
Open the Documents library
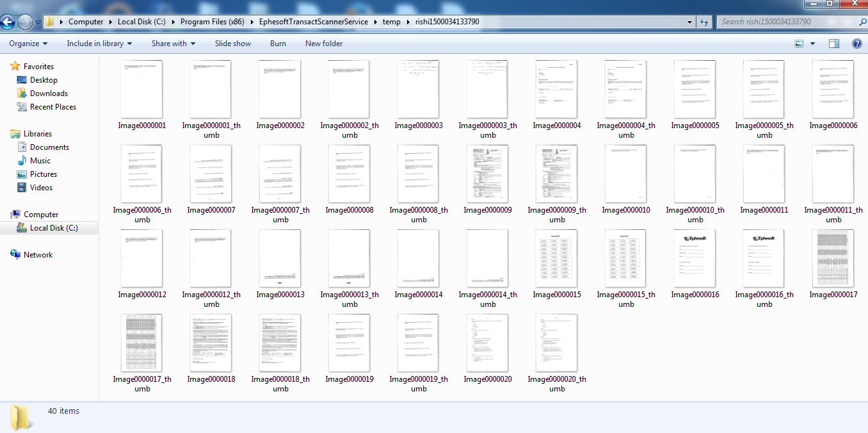pos(49,147)
